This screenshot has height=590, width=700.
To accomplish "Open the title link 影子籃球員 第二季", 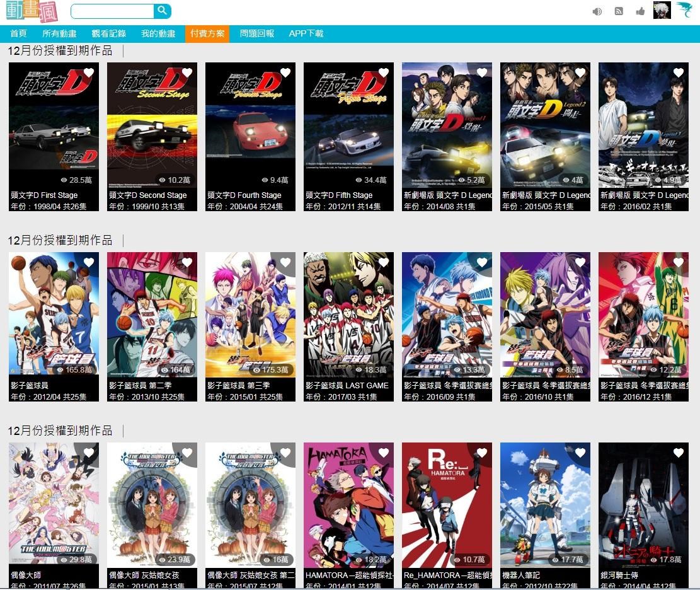I will pos(140,385).
